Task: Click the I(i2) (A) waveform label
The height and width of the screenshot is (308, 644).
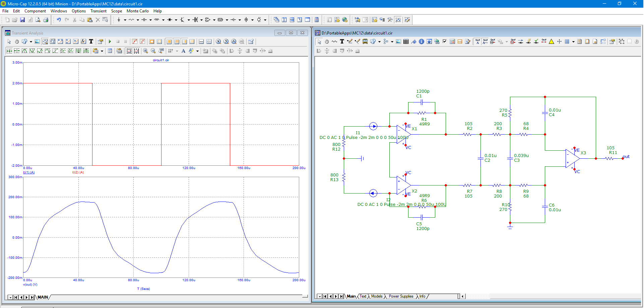Action: [x=78, y=172]
